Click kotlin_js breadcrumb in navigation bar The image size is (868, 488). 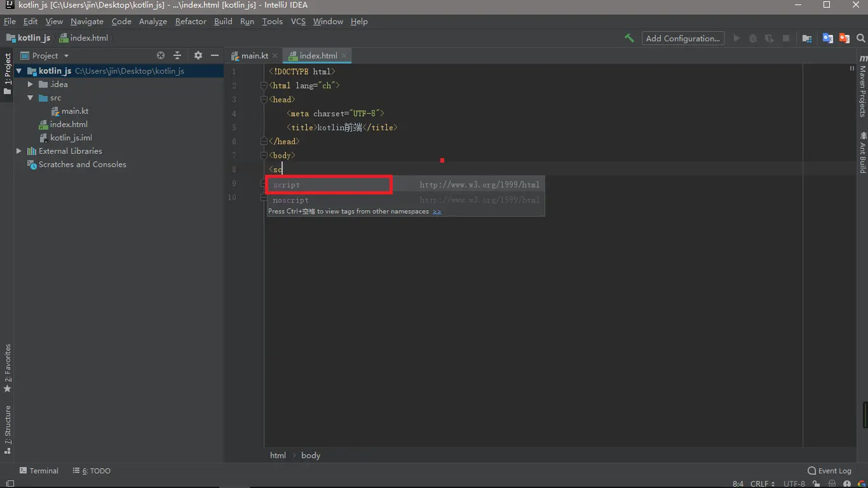28,38
